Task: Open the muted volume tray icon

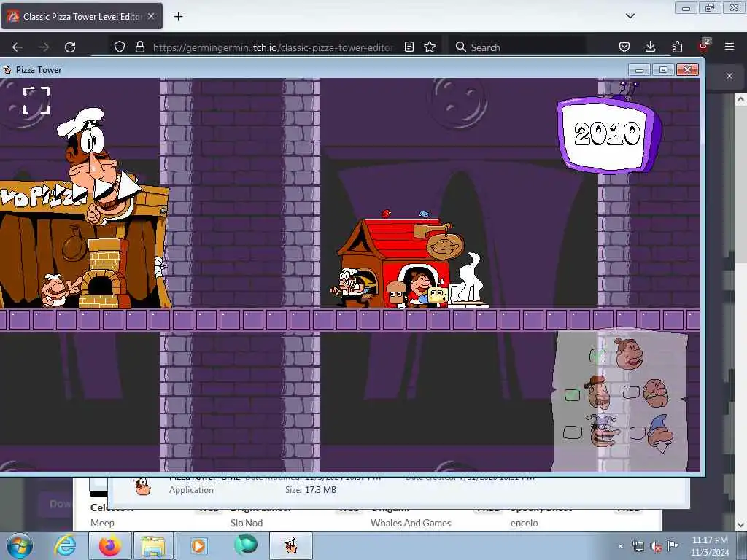Action: [656, 546]
